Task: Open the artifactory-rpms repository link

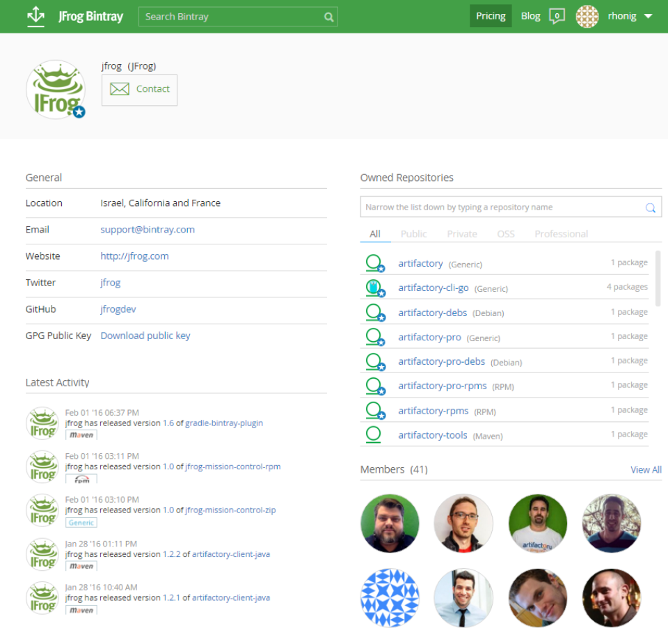Action: pos(434,411)
